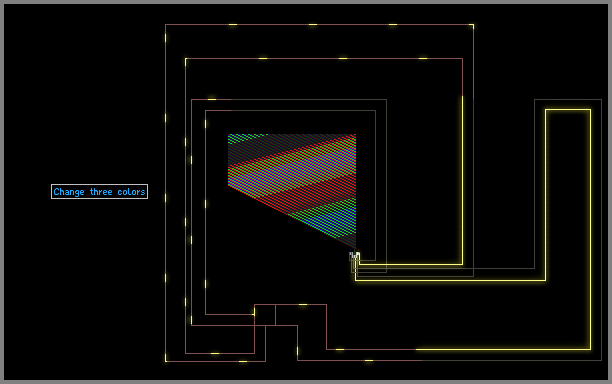The width and height of the screenshot is (612, 384).
Task: Select the far-right glowing yellow vertical wire
Action: tap(590, 229)
